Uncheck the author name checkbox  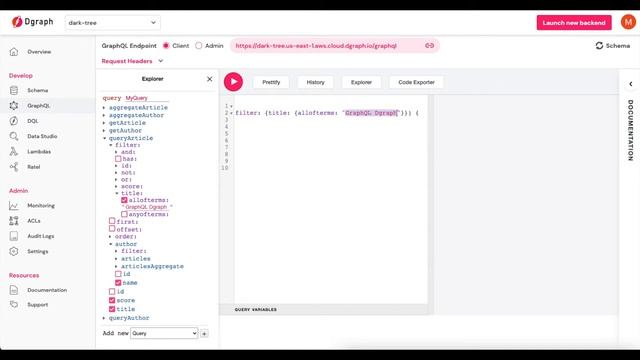pos(118,282)
